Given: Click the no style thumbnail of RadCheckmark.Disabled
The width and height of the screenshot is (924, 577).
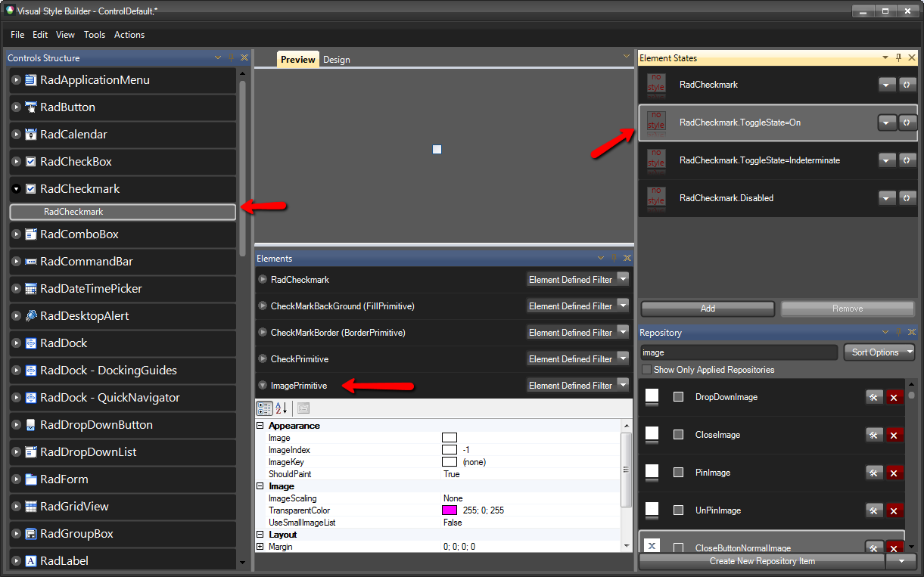Looking at the screenshot, I should coord(656,197).
